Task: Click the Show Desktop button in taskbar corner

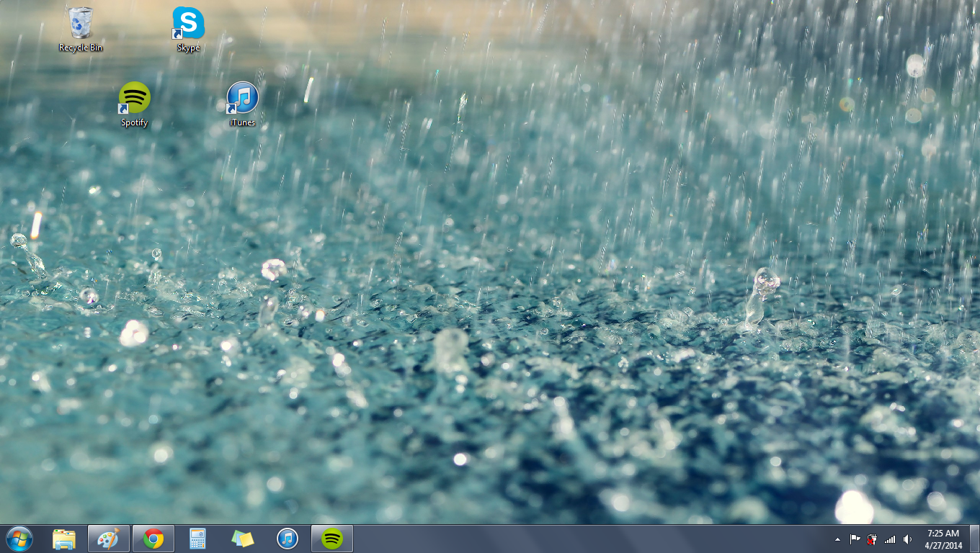Action: tap(974, 539)
